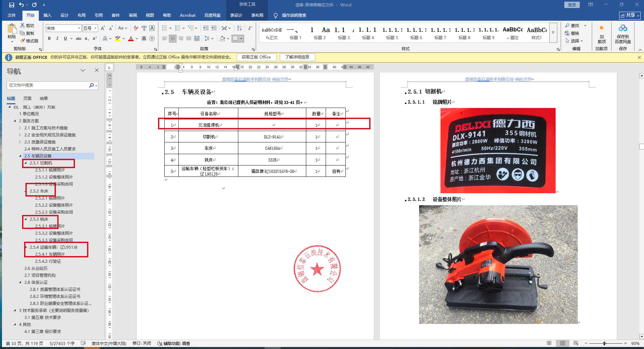
Task: Click the 在文档中搜索 search field
Action: tap(48, 85)
